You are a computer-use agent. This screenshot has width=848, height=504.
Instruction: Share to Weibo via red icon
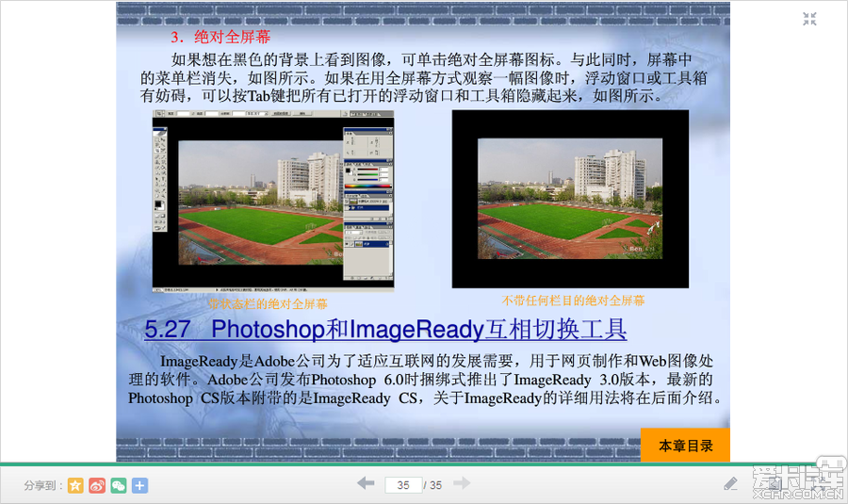[97, 485]
